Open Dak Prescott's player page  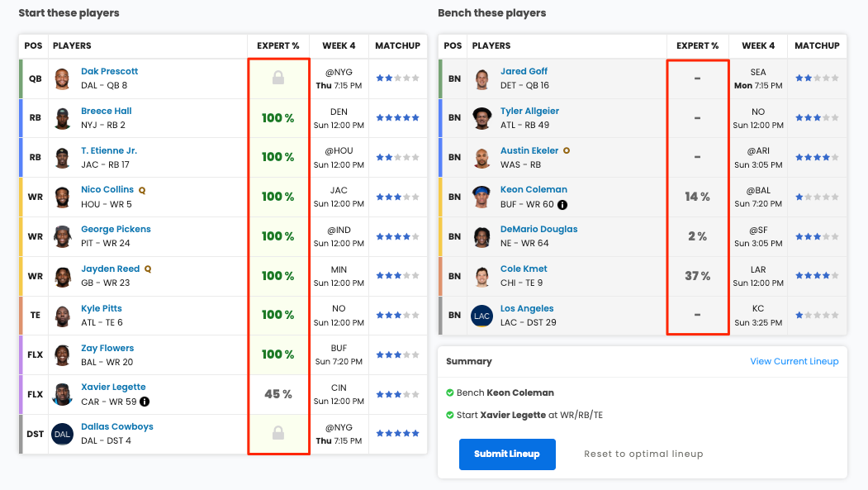(x=110, y=71)
